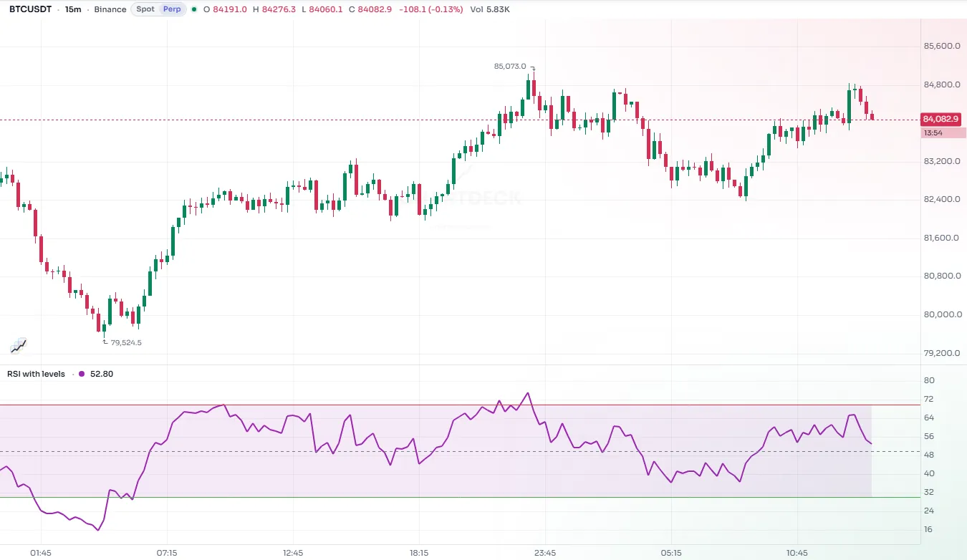
Task: Click the 81,600.0 price axis label
Action: [942, 238]
